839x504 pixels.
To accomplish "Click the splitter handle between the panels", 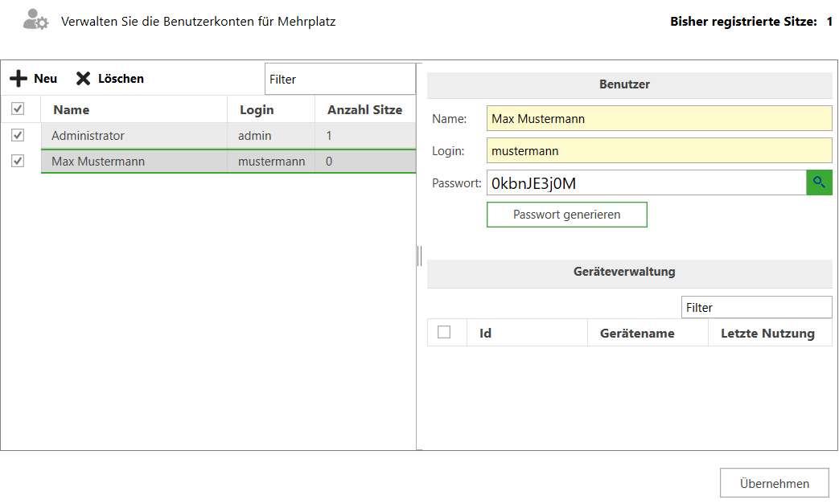I will (419, 256).
